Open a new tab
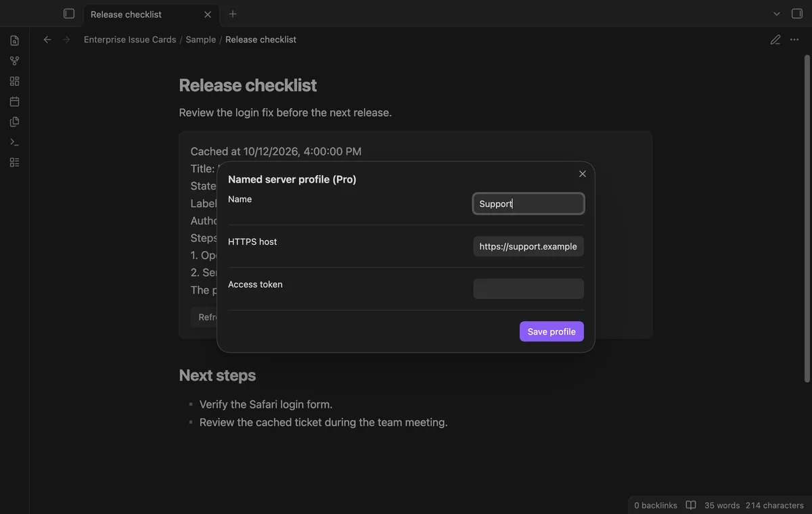Image resolution: width=812 pixels, height=514 pixels. (x=233, y=14)
